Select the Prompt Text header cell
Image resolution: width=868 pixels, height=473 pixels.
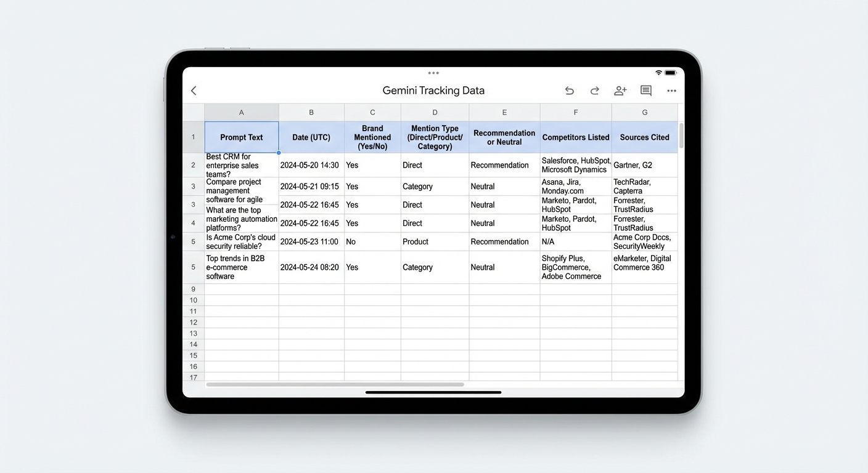[x=241, y=137]
